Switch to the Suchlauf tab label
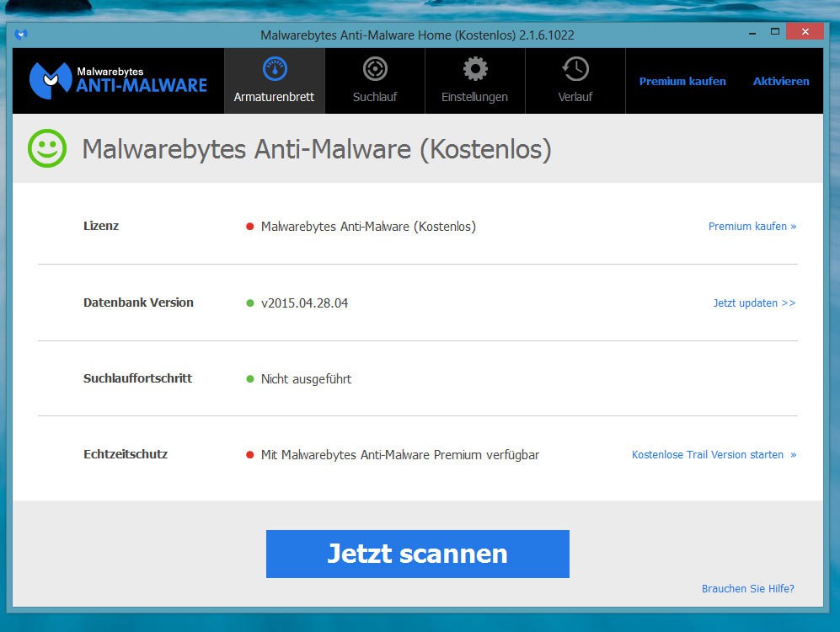Image resolution: width=840 pixels, height=632 pixels. pos(375,97)
